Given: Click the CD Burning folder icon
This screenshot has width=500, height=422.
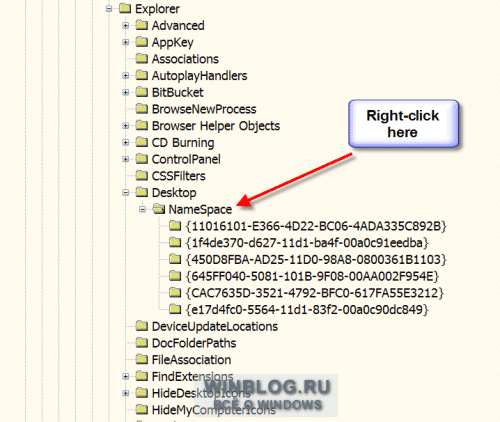Looking at the screenshot, I should [142, 142].
